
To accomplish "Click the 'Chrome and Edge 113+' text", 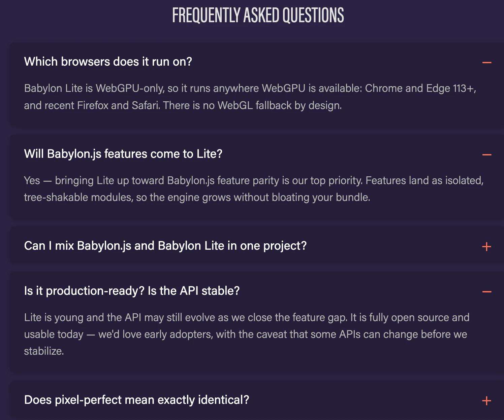I will coord(420,88).
